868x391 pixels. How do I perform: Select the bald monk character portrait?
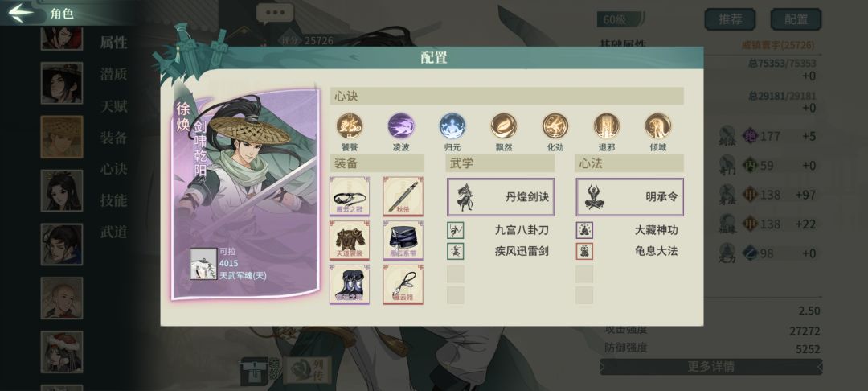coord(61,298)
